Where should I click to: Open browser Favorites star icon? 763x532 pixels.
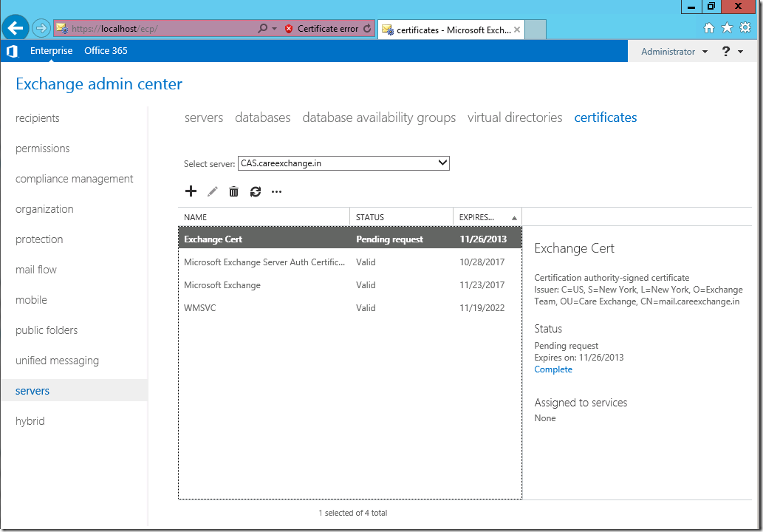727,28
